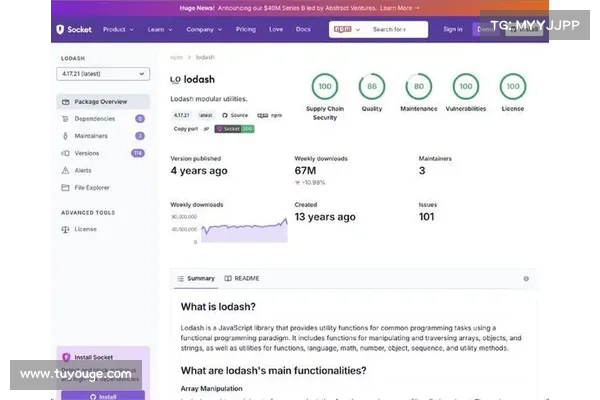
Task: Click the 114 versions count badge
Action: pyautogui.click(x=138, y=153)
